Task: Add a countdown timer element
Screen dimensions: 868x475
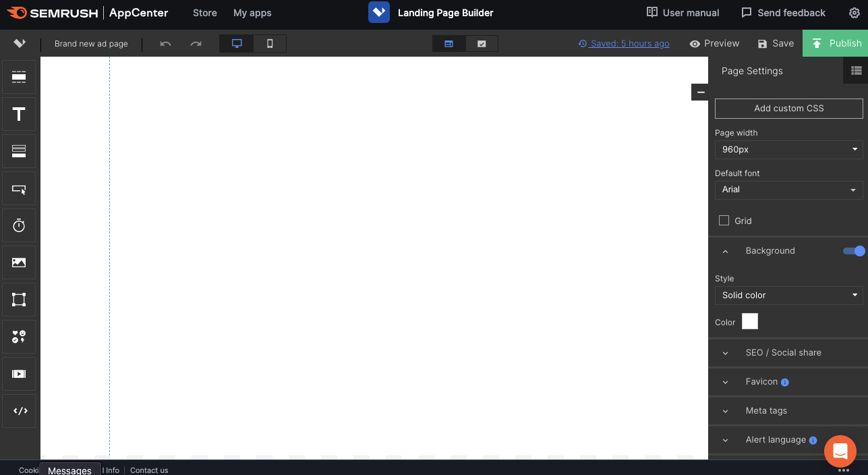Action: 19,225
